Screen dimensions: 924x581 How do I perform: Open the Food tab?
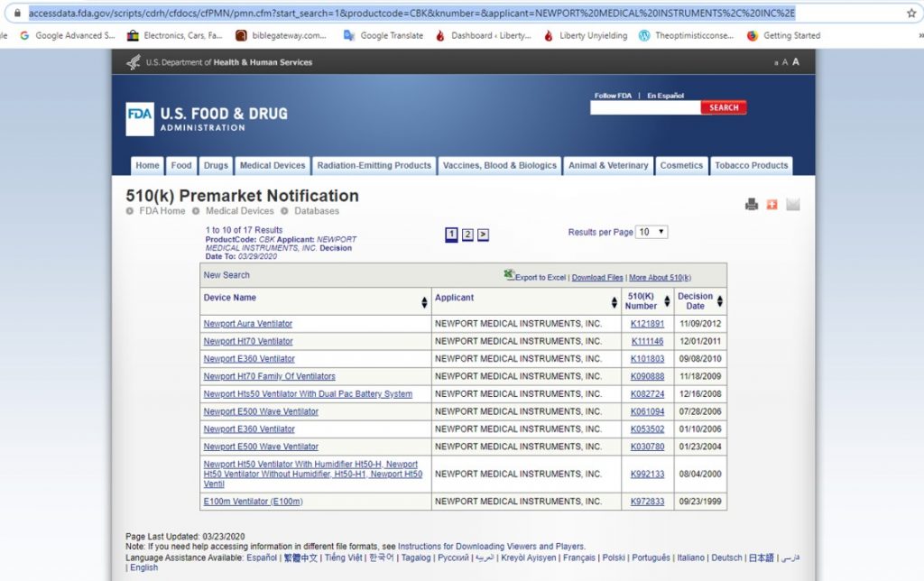point(180,166)
